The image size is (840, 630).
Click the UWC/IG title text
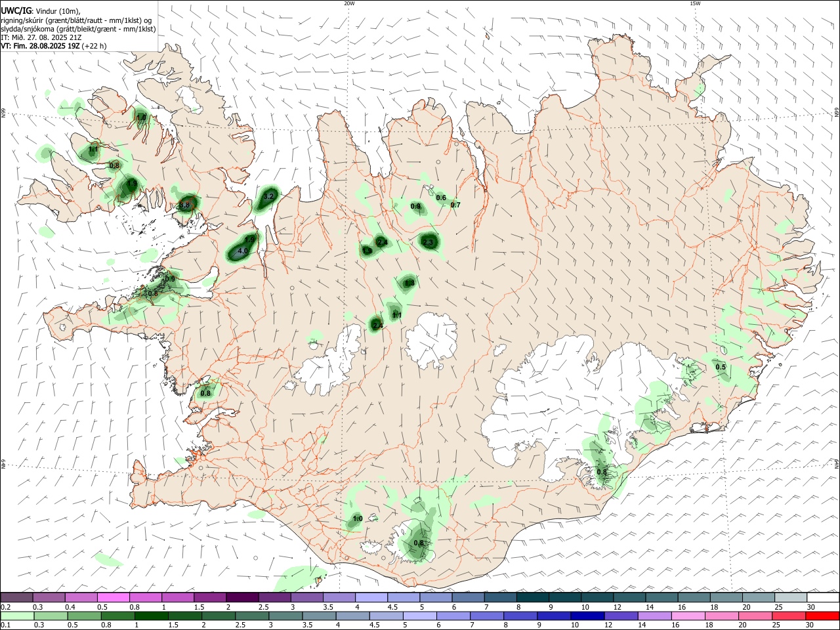tap(16, 10)
